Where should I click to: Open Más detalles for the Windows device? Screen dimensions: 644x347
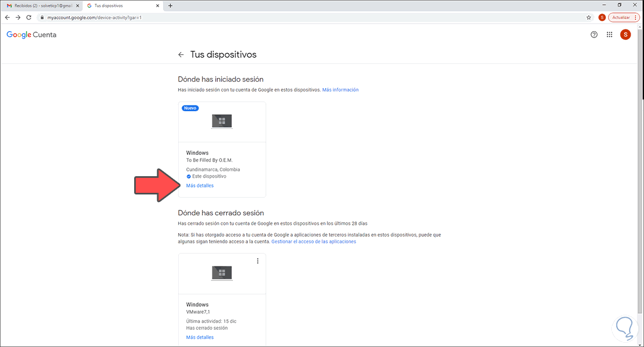coord(199,185)
